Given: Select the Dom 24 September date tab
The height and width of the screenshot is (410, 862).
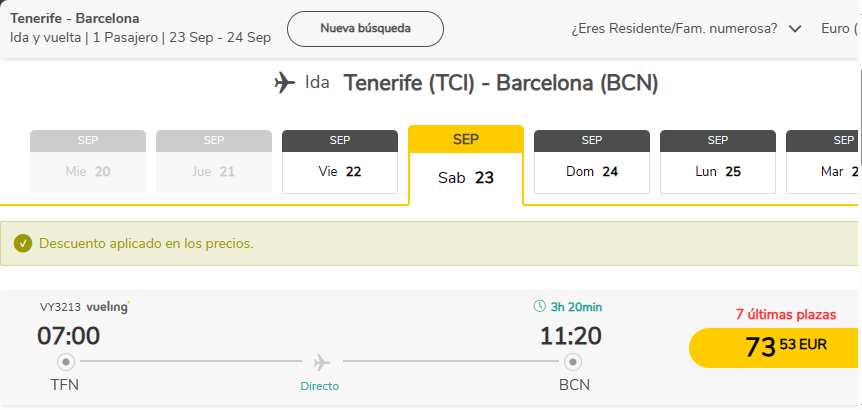Looking at the screenshot, I should click(x=592, y=162).
